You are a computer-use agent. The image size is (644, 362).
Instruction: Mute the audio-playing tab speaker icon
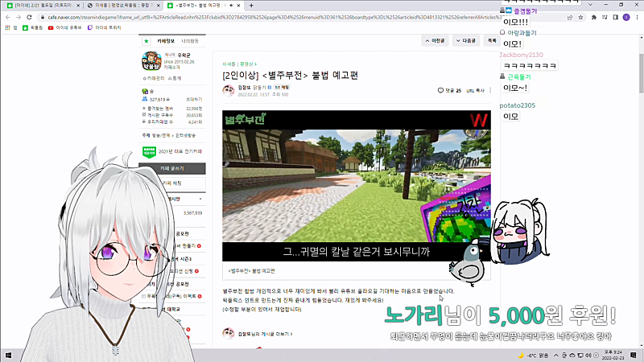(231, 6)
